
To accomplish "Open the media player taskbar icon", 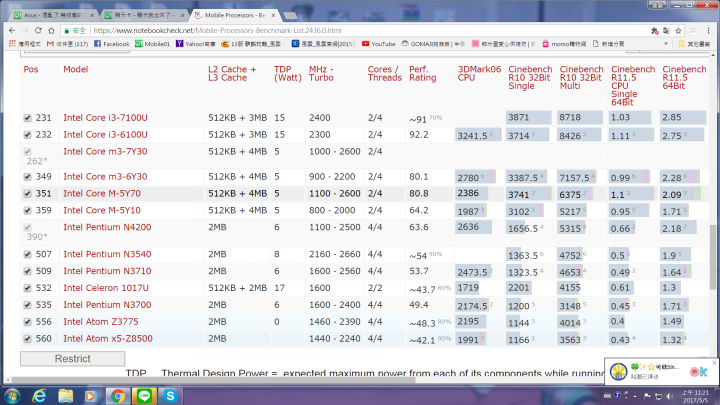I will pyautogui.click(x=90, y=396).
